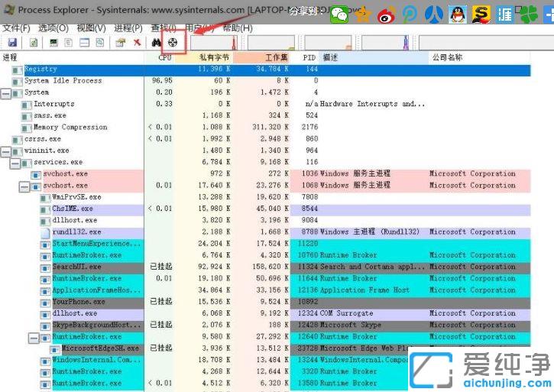Open the 视图(V) menu

91,28
